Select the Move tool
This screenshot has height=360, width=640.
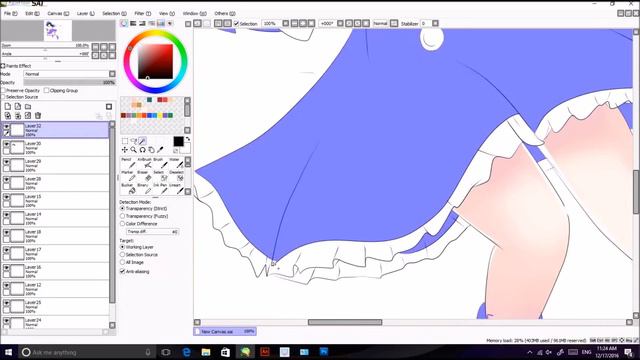coord(125,150)
